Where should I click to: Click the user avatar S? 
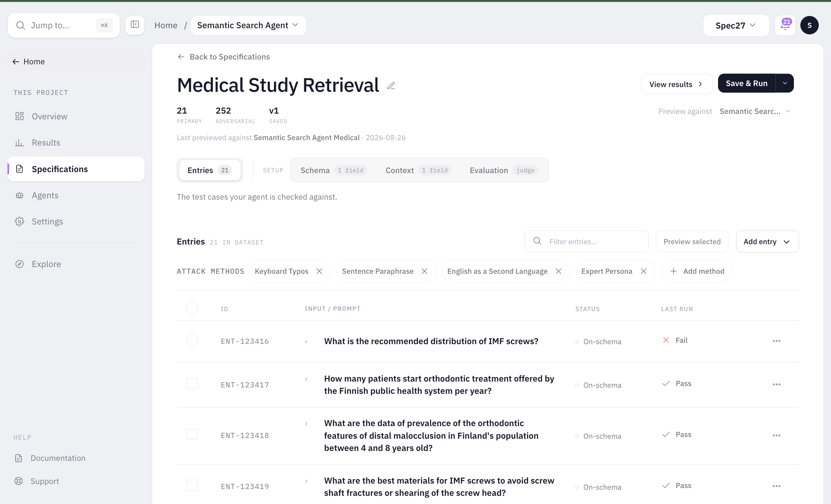[809, 25]
